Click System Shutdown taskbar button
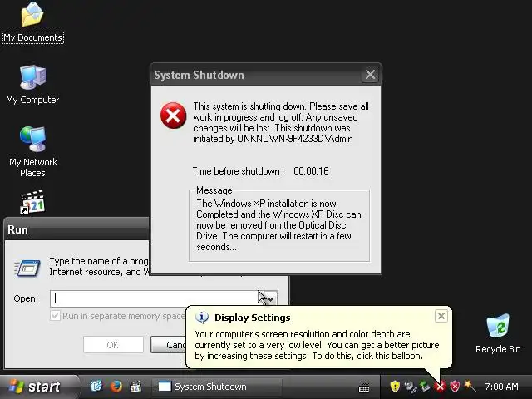Image resolution: width=532 pixels, height=399 pixels. pyautogui.click(x=216, y=387)
